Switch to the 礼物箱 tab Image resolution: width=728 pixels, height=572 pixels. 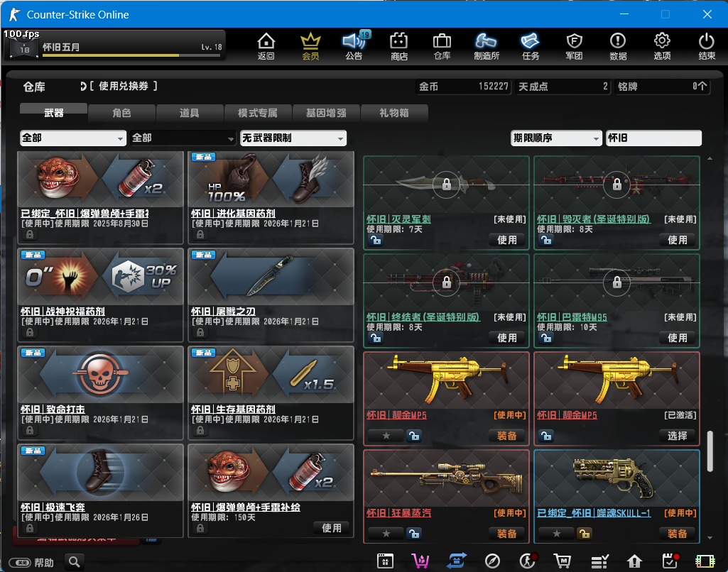[394, 112]
